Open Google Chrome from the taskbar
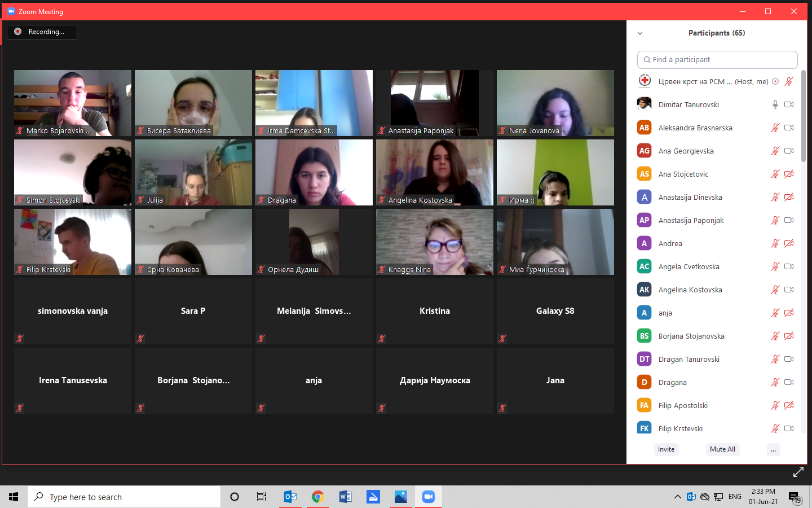The image size is (812, 508). [x=317, y=497]
